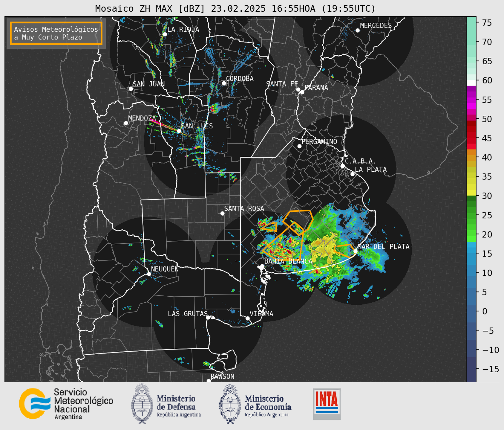Screen dimensions: 504x430
Task: Click the LA PLATA city label
Action: click(371, 170)
